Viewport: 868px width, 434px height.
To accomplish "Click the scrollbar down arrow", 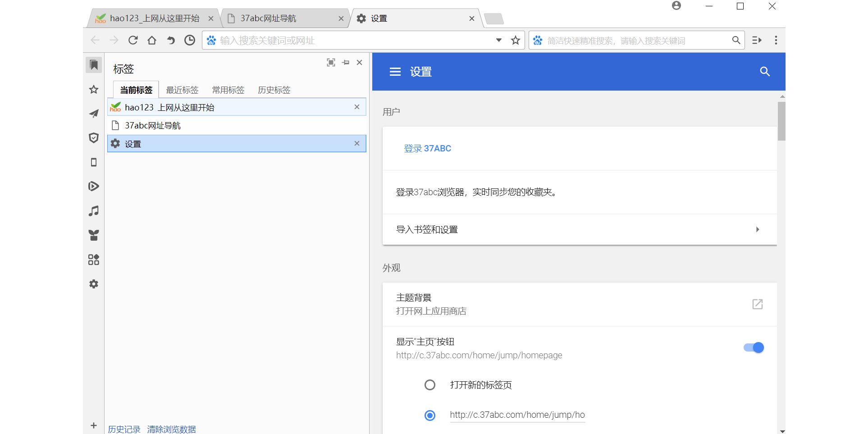I will click(782, 431).
